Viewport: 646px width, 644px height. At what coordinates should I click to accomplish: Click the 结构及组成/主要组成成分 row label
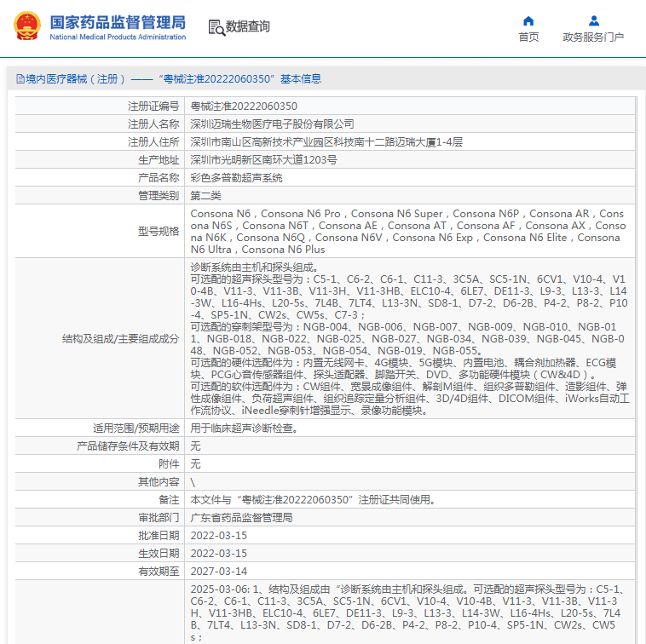[x=120, y=339]
